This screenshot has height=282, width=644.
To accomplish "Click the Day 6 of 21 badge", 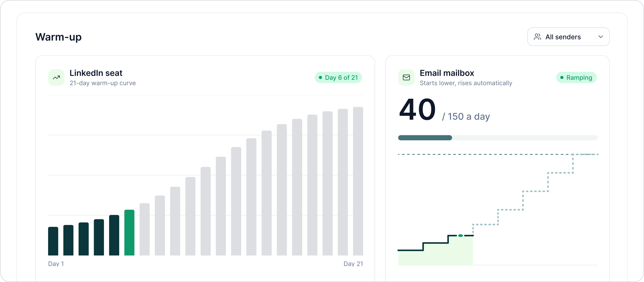I will tap(338, 78).
